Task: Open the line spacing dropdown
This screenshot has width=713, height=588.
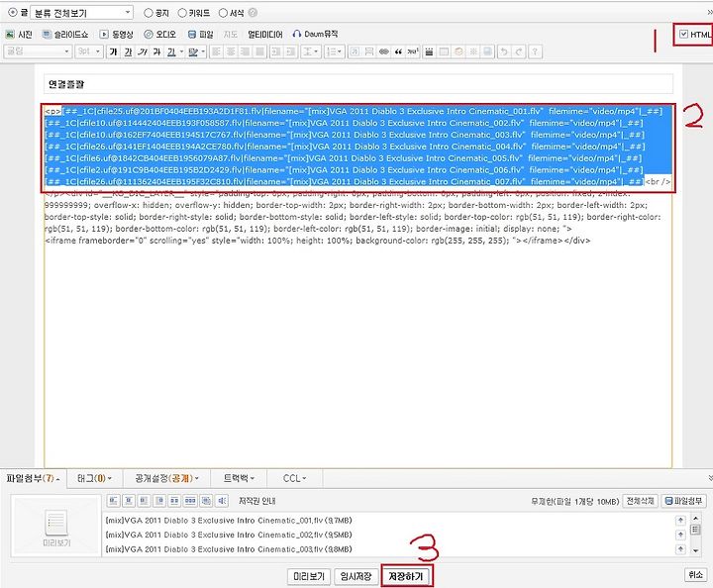Action: pyautogui.click(x=310, y=51)
